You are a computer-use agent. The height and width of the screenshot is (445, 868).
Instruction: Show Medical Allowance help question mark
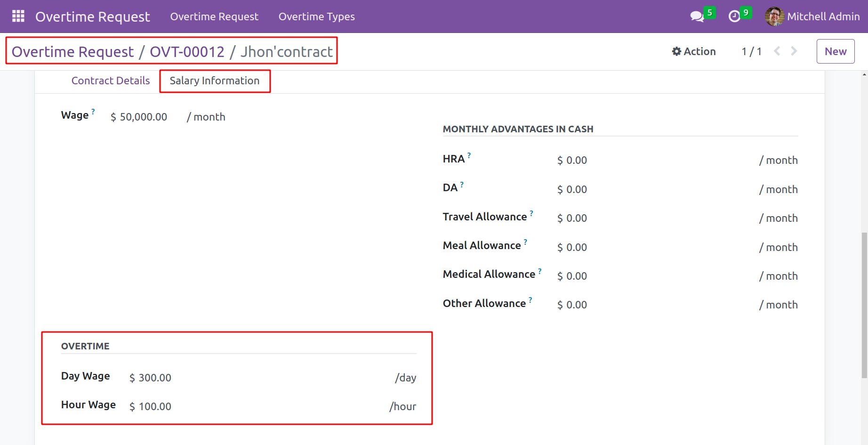click(540, 271)
